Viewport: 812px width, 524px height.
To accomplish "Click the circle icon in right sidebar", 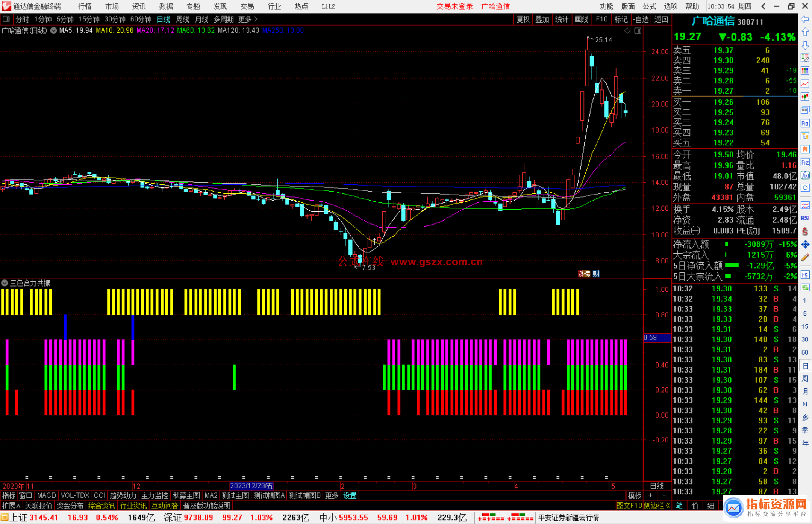I will [x=805, y=188].
